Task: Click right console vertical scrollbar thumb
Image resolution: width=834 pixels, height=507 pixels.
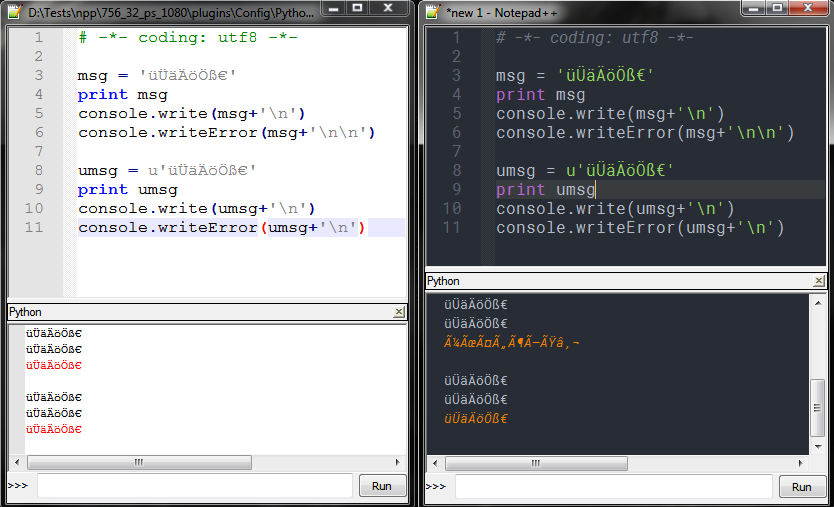Action: point(818,408)
